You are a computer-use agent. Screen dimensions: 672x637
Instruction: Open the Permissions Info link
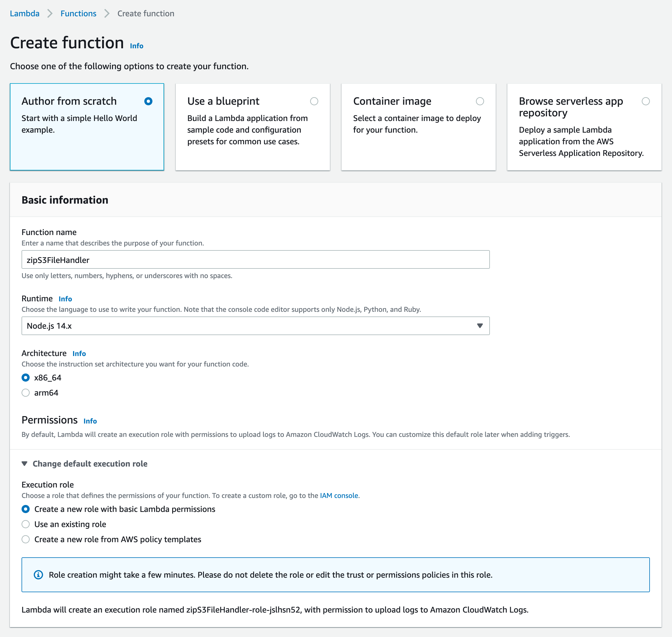tap(90, 421)
